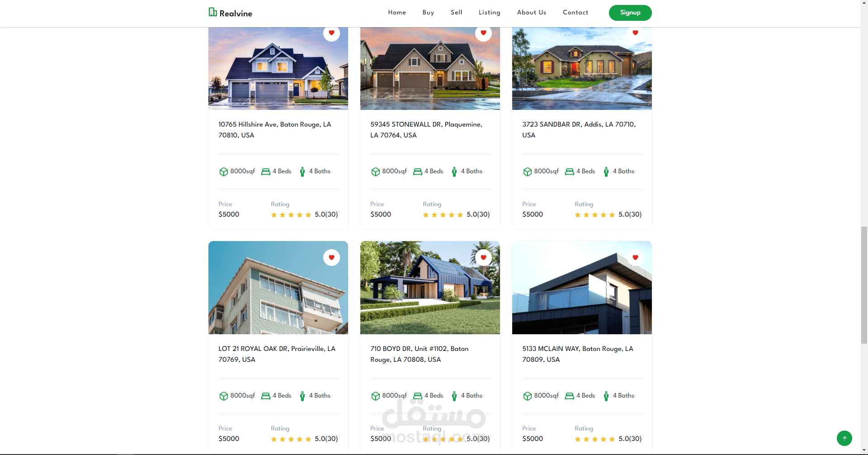Click the bath icon on SANDBAR DR listing
868x455 pixels.
[606, 172]
